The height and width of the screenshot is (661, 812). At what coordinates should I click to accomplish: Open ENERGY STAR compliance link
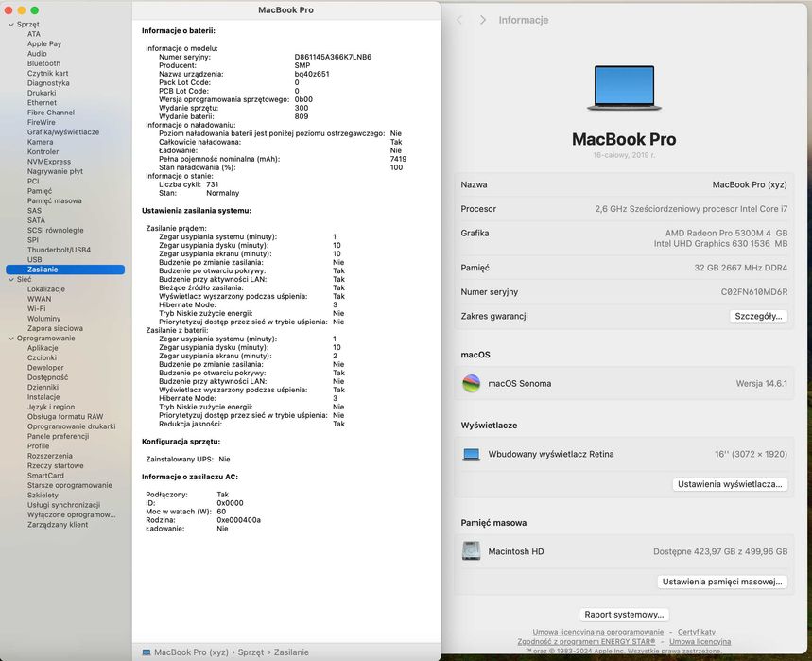pyautogui.click(x=586, y=641)
